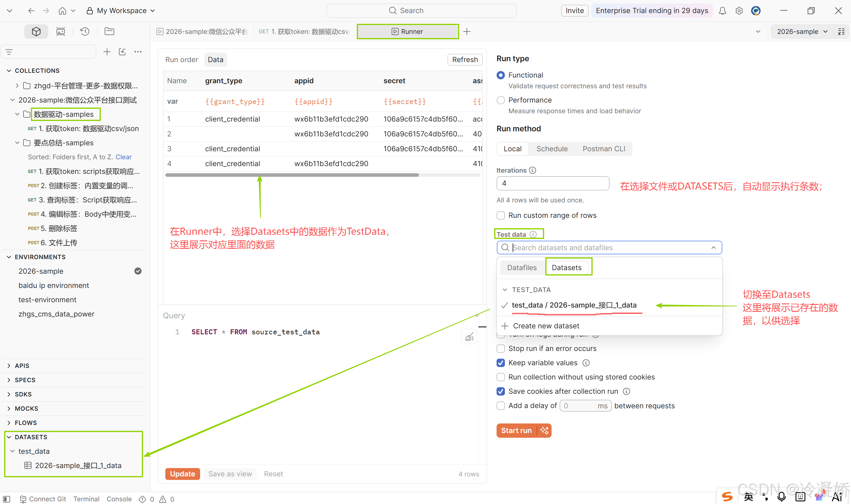
Task: Click the sidebar import icon
Action: 122,52
